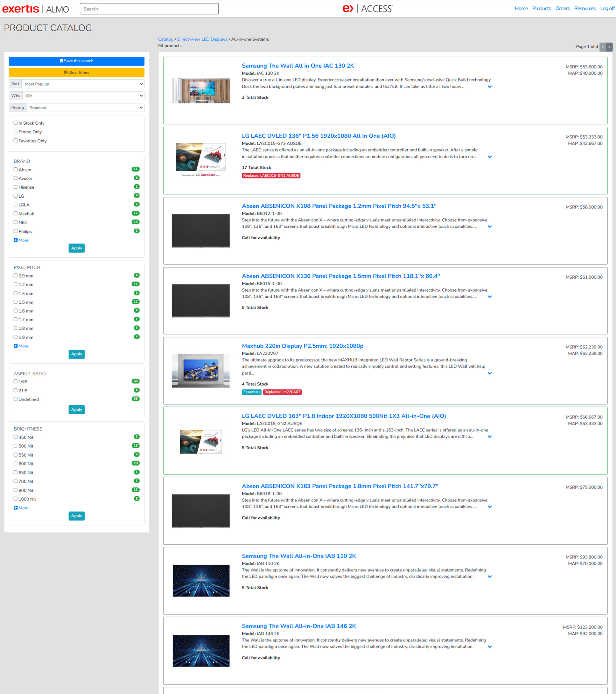Expand Samsung IAC 130 2K description chevron

point(490,87)
